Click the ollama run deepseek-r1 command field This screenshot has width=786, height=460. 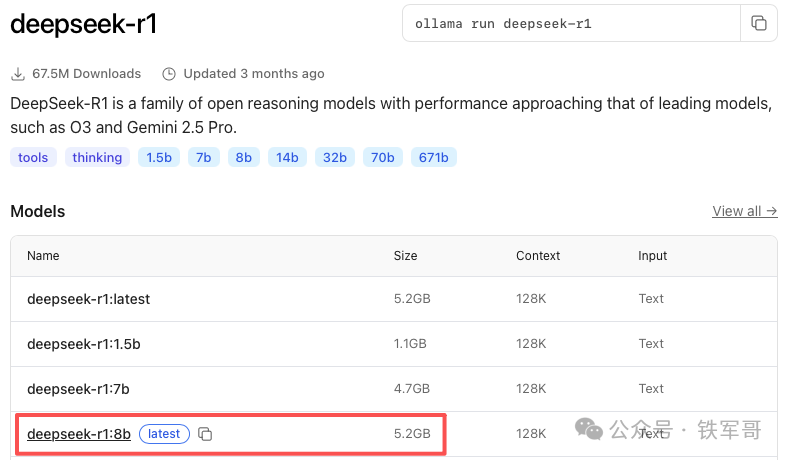click(570, 23)
